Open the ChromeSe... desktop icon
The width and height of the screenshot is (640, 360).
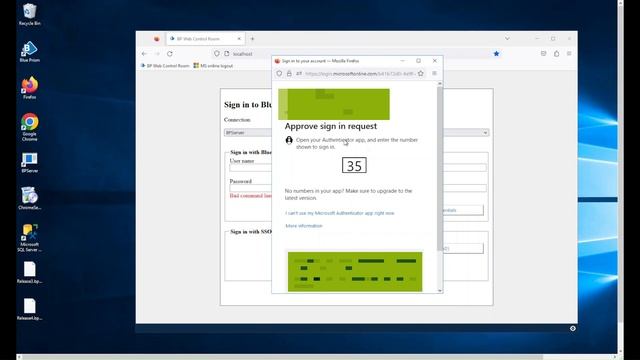click(29, 198)
